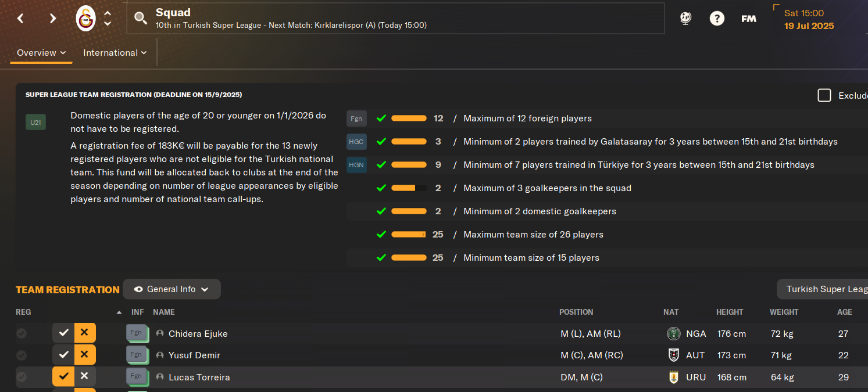868x392 pixels.
Task: Register Chidera Ejuke with the checkmark
Action: 63,333
